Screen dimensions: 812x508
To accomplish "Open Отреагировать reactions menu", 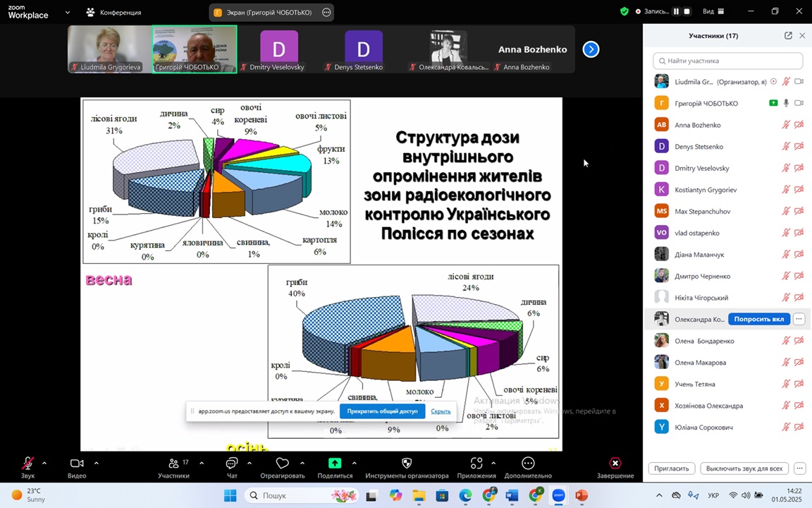I will click(282, 467).
